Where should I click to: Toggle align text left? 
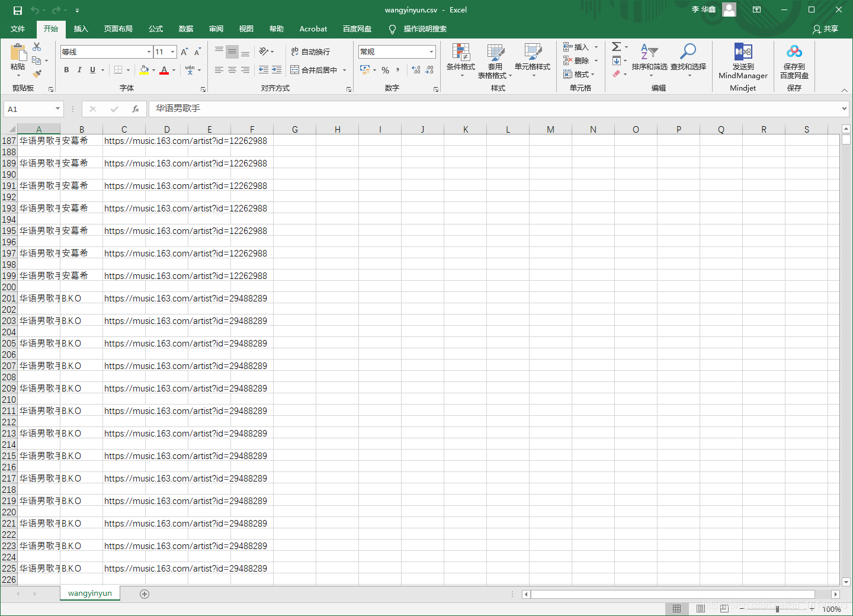click(x=219, y=70)
